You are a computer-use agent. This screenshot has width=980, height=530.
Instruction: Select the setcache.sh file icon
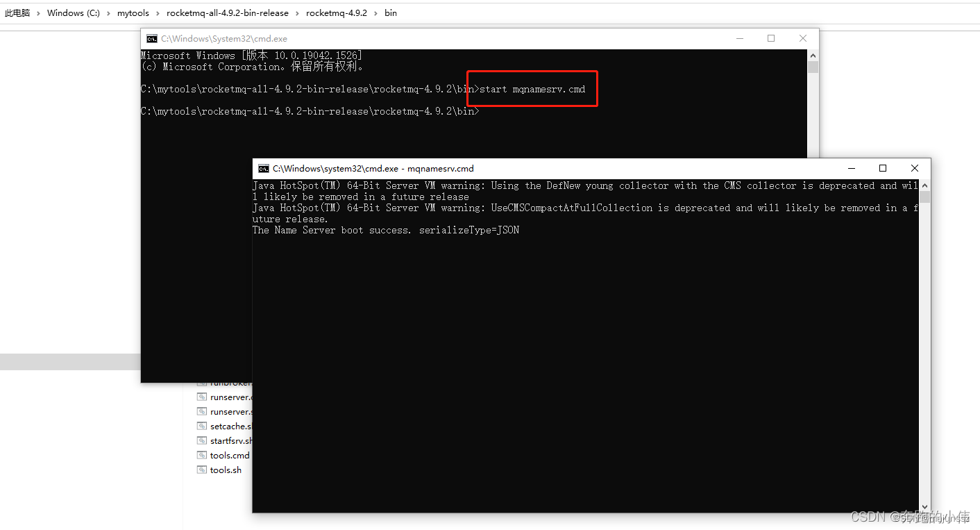[x=201, y=427]
